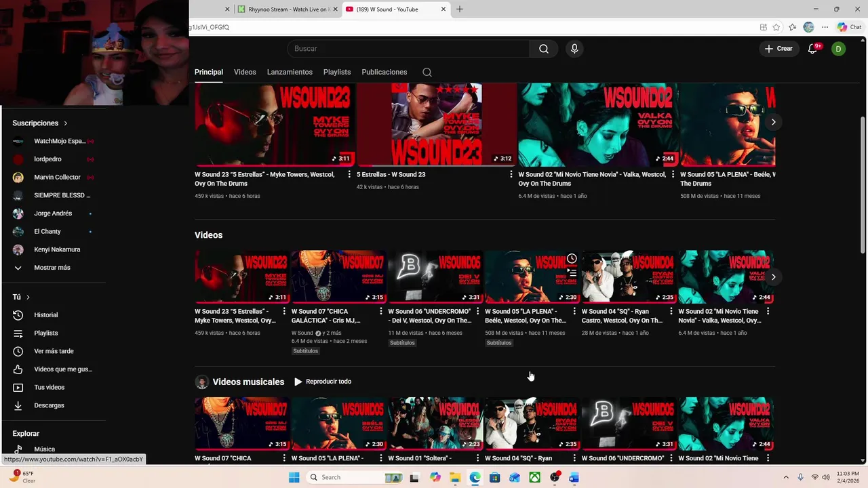Viewport: 868px width, 488px height.
Task: Advance the Videos shelf right arrow
Action: click(773, 277)
